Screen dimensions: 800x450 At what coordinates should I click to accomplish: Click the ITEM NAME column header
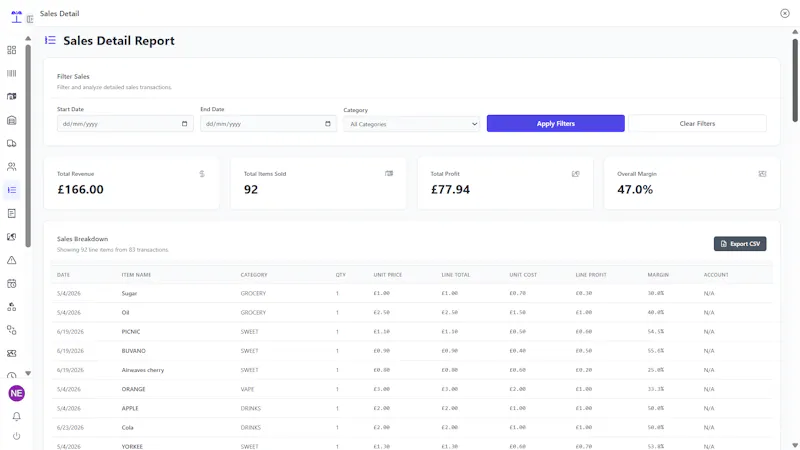[x=136, y=275]
